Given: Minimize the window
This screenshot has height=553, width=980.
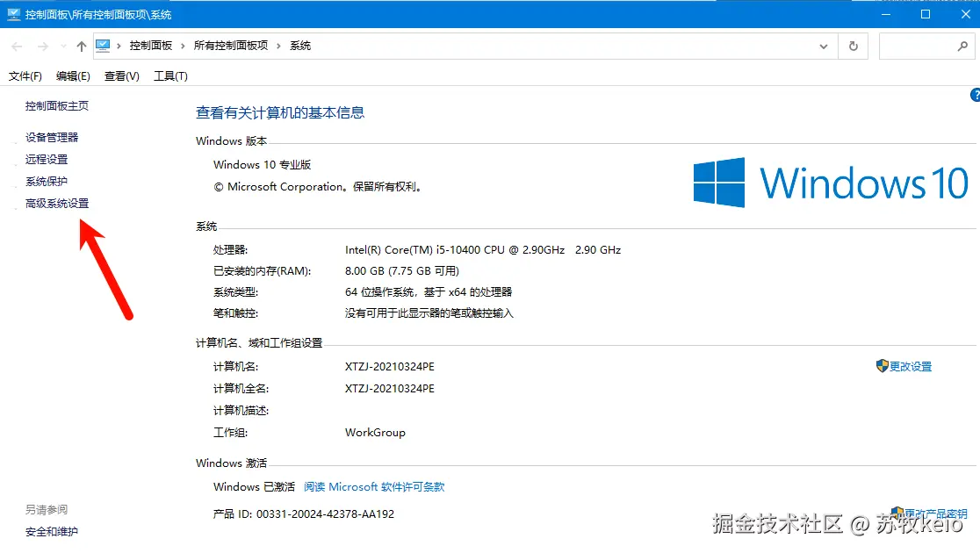Looking at the screenshot, I should point(886,14).
